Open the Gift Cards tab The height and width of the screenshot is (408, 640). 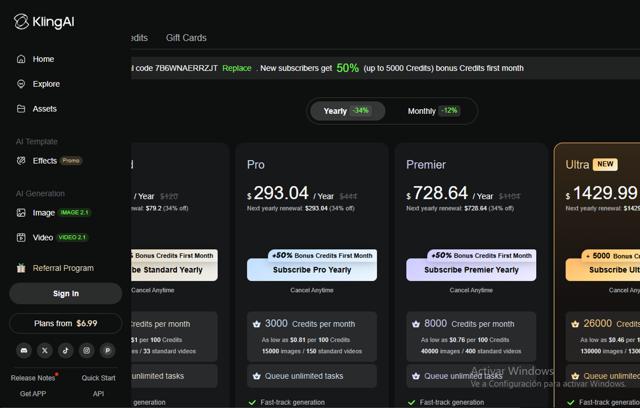pyautogui.click(x=186, y=38)
